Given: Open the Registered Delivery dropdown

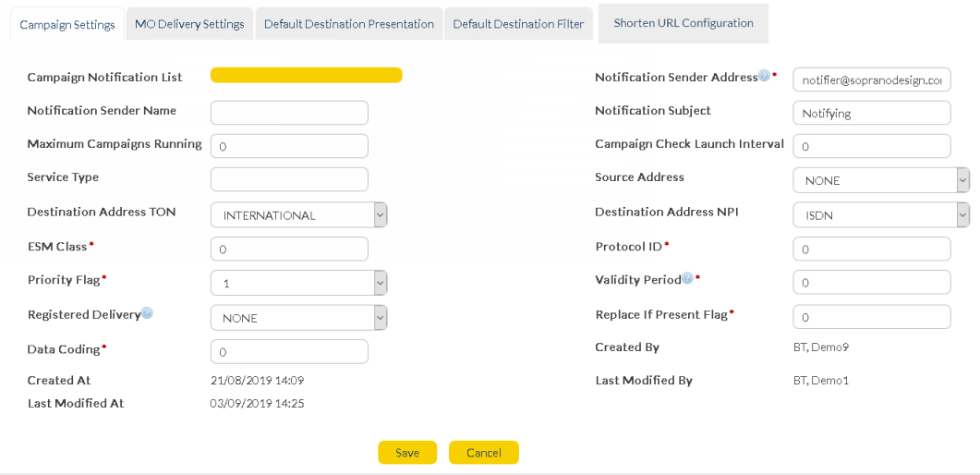Looking at the screenshot, I should pyautogui.click(x=298, y=317).
